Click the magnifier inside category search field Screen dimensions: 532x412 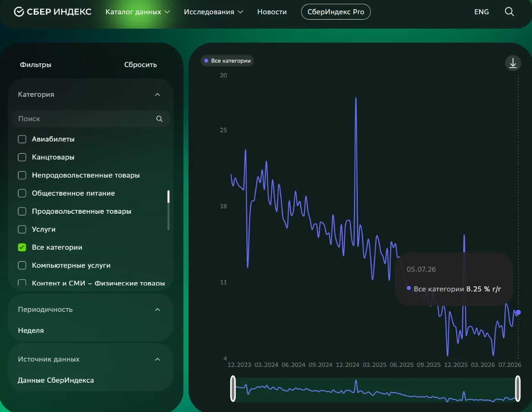(159, 119)
